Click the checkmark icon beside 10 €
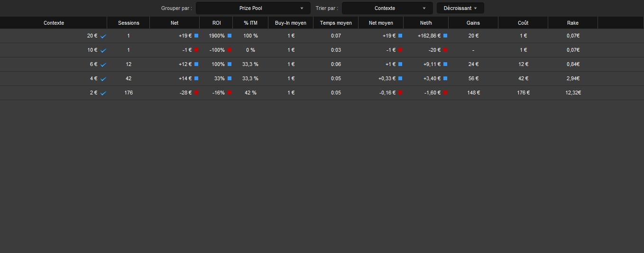Viewport: 644px width, 253px height. pyautogui.click(x=103, y=50)
